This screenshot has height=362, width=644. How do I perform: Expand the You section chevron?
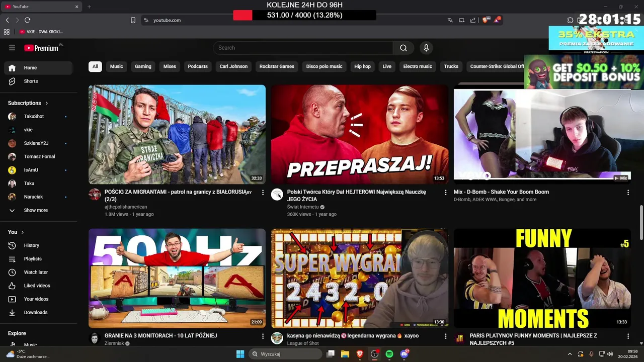tap(22, 232)
